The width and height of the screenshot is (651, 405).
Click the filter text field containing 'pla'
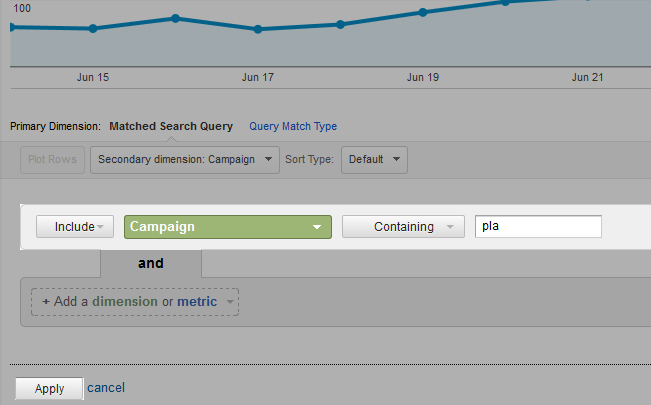pyautogui.click(x=538, y=227)
